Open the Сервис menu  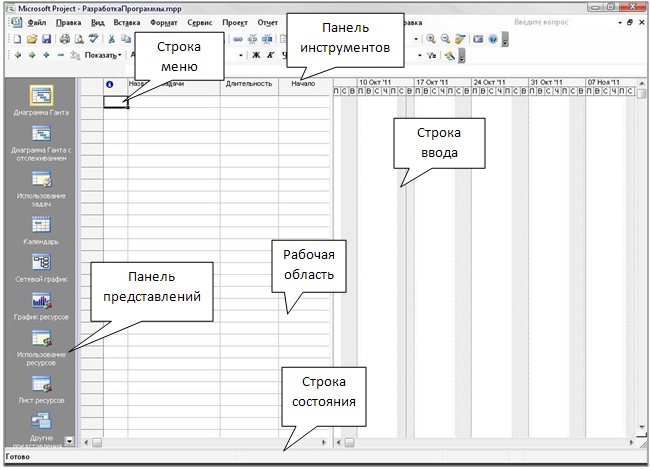coord(199,22)
